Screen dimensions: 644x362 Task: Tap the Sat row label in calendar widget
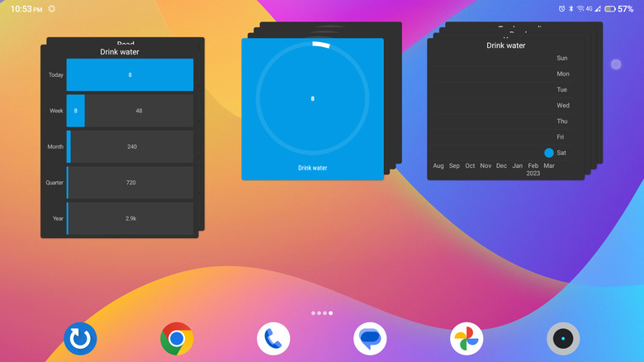(561, 153)
